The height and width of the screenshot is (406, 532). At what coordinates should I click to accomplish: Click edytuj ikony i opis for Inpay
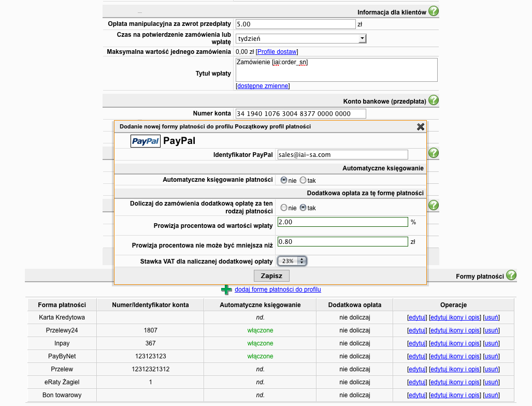point(455,343)
